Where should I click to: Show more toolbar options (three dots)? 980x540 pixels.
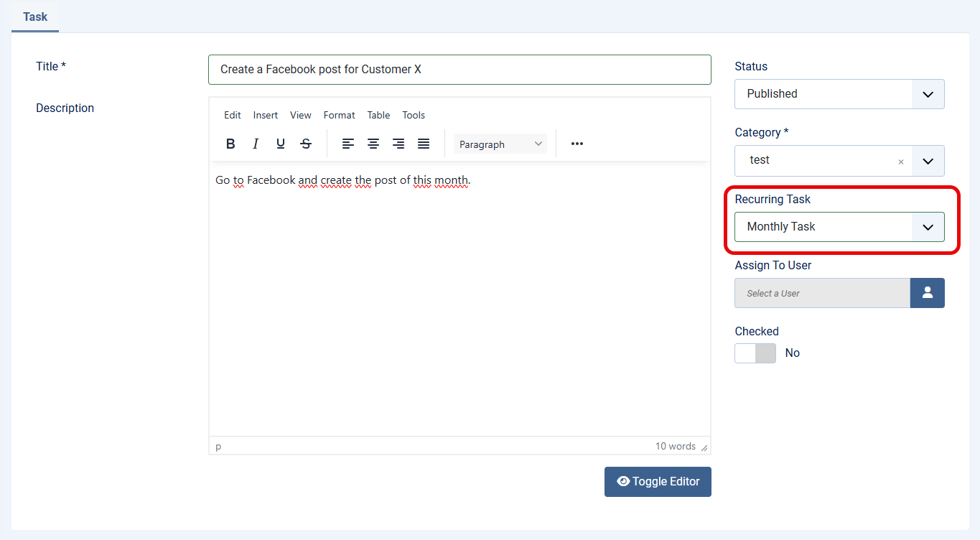pyautogui.click(x=577, y=144)
